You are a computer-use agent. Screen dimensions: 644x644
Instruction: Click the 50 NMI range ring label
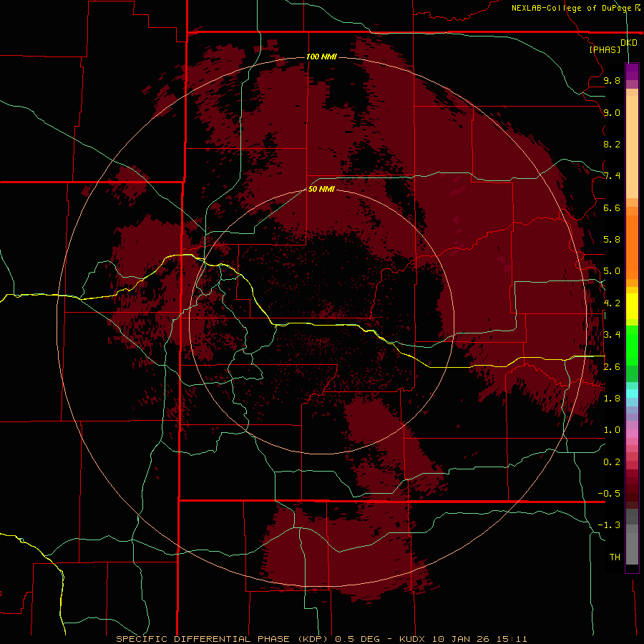click(321, 189)
